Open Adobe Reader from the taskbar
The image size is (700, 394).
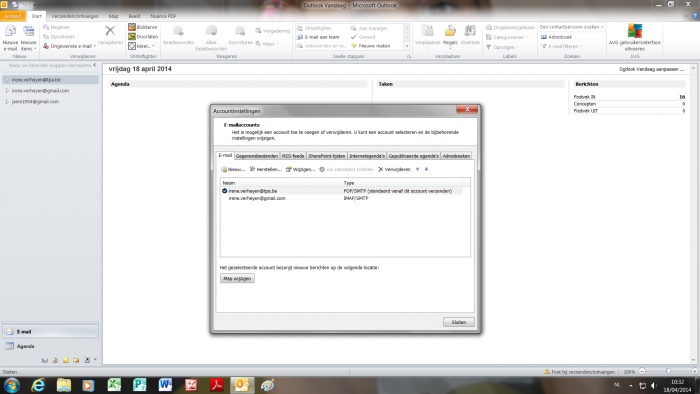217,385
